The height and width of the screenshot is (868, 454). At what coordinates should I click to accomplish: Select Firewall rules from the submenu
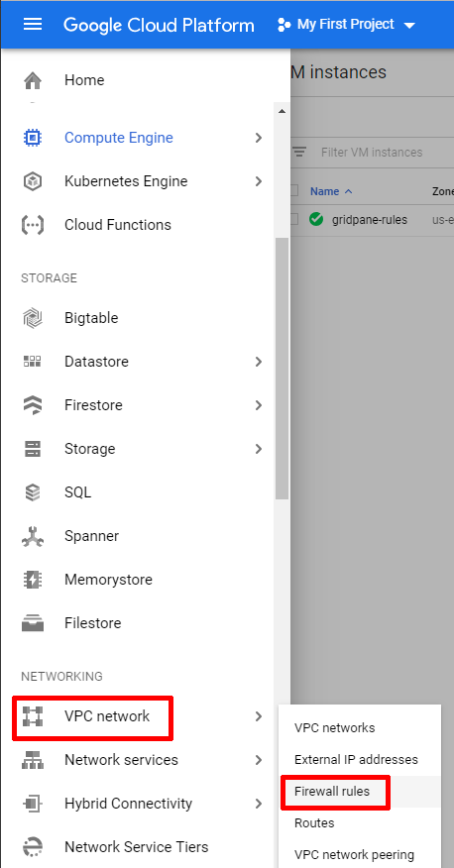coord(332,792)
